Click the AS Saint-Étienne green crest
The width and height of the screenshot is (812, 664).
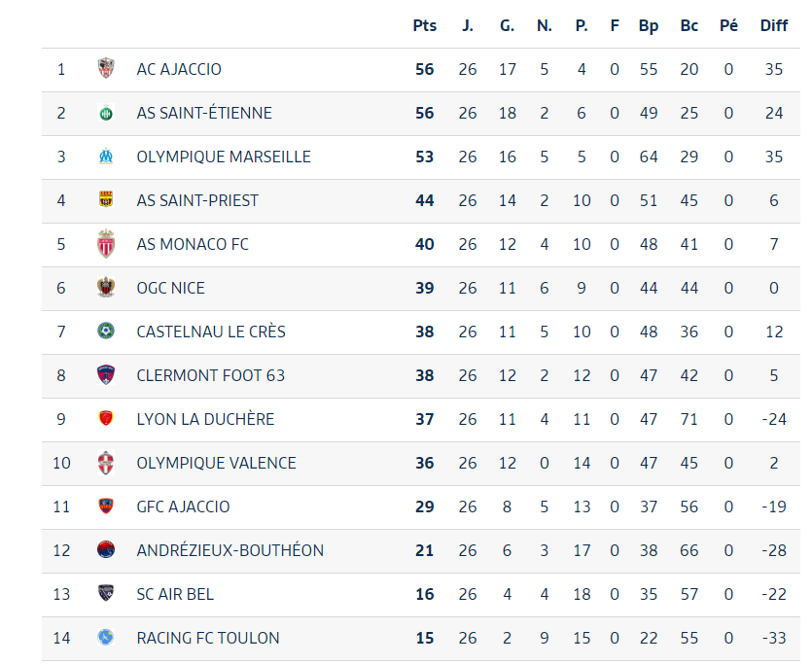click(x=106, y=113)
